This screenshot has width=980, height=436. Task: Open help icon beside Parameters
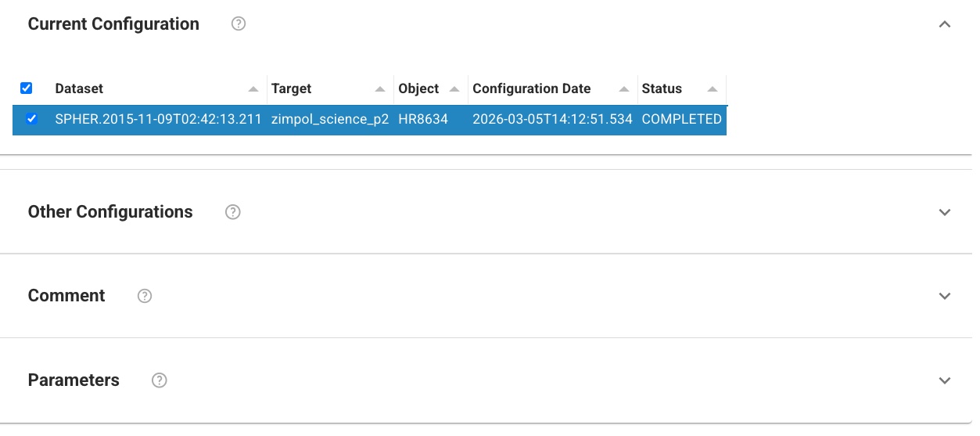point(160,380)
